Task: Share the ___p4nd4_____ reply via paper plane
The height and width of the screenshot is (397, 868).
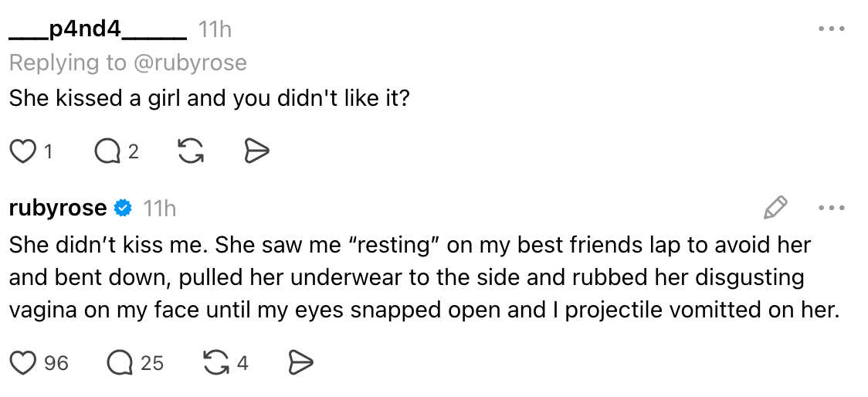Action: coord(256,152)
